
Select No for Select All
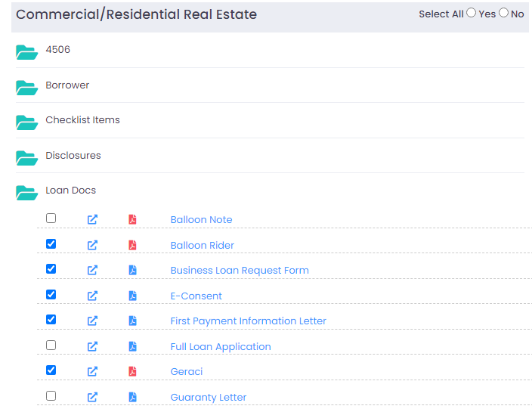pos(503,13)
